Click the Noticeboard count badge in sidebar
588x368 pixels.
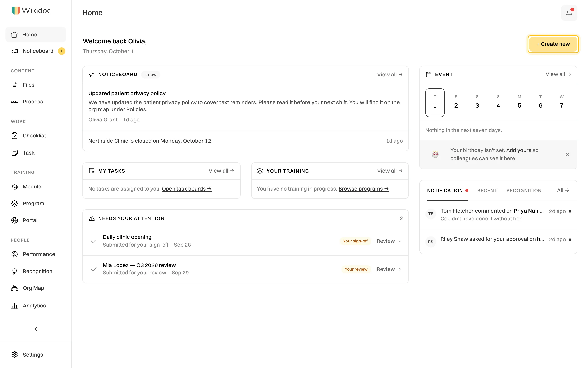point(62,51)
